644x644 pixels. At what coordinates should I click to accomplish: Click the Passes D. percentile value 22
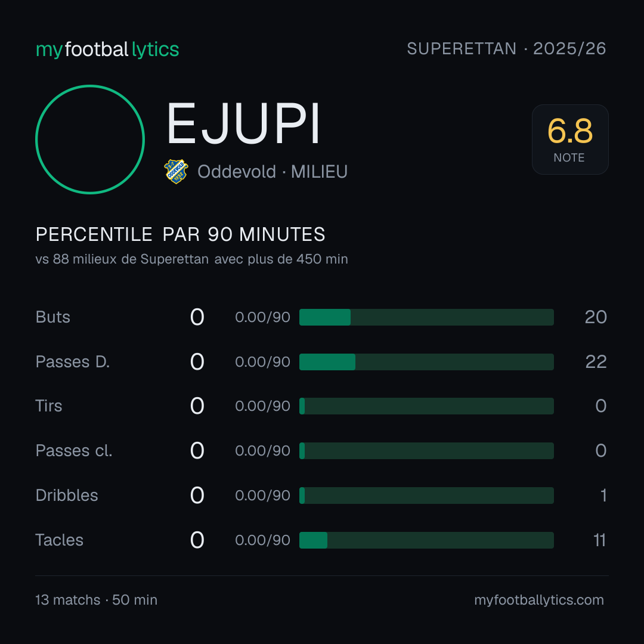(596, 362)
